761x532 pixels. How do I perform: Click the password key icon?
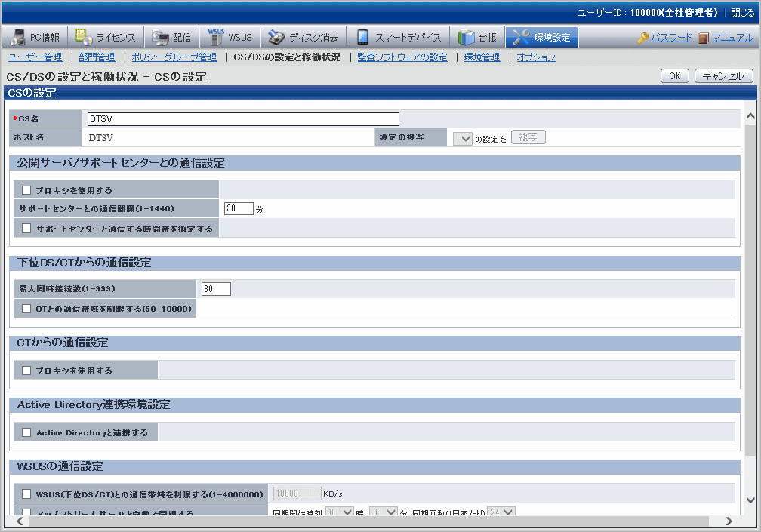pos(642,38)
